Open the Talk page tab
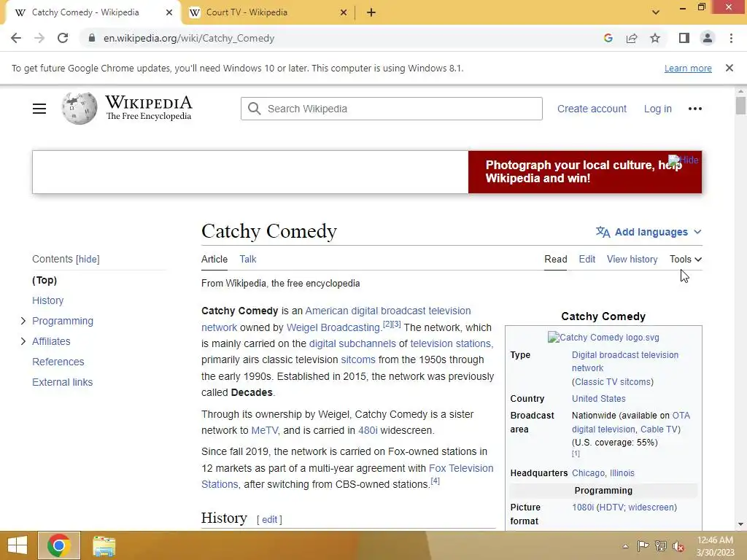The width and height of the screenshot is (747, 560). tap(248, 259)
